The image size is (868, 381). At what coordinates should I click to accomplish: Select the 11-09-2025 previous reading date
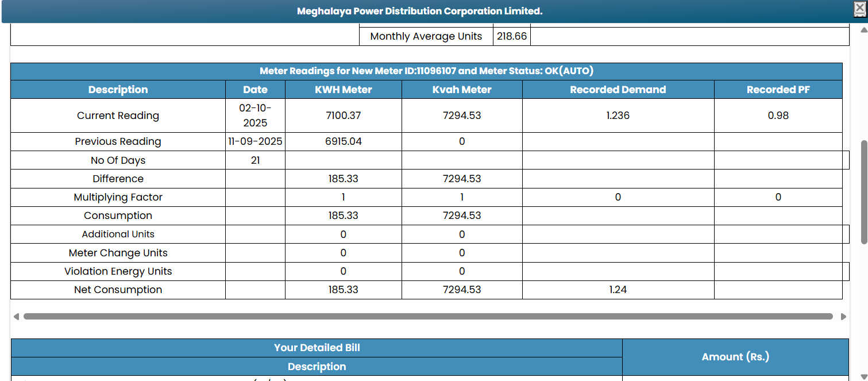[255, 141]
